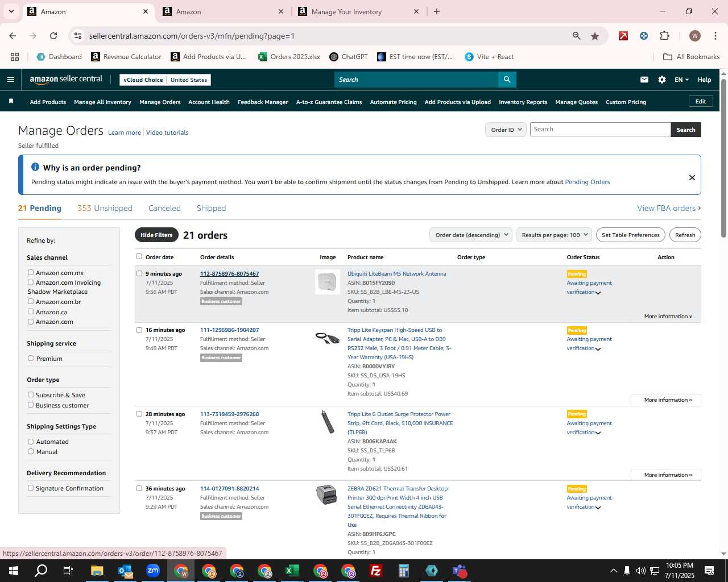
Task: Open order link 114-0127091-8820214
Action: [x=229, y=488]
